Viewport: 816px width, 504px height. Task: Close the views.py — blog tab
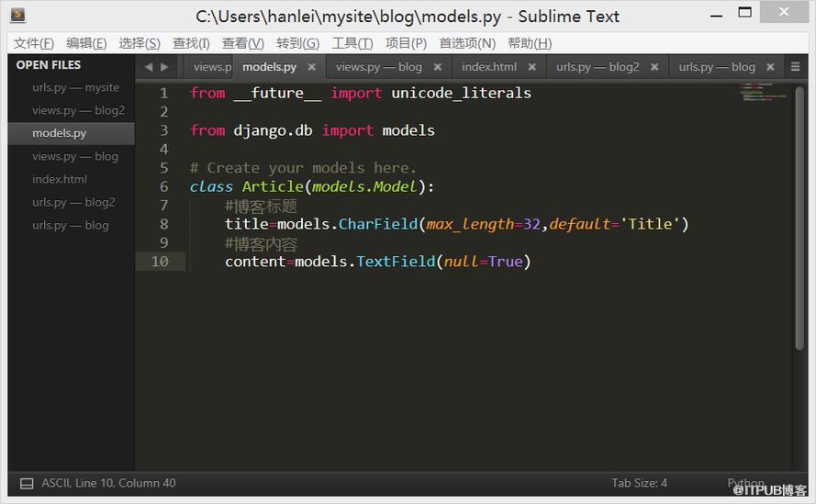click(x=438, y=67)
